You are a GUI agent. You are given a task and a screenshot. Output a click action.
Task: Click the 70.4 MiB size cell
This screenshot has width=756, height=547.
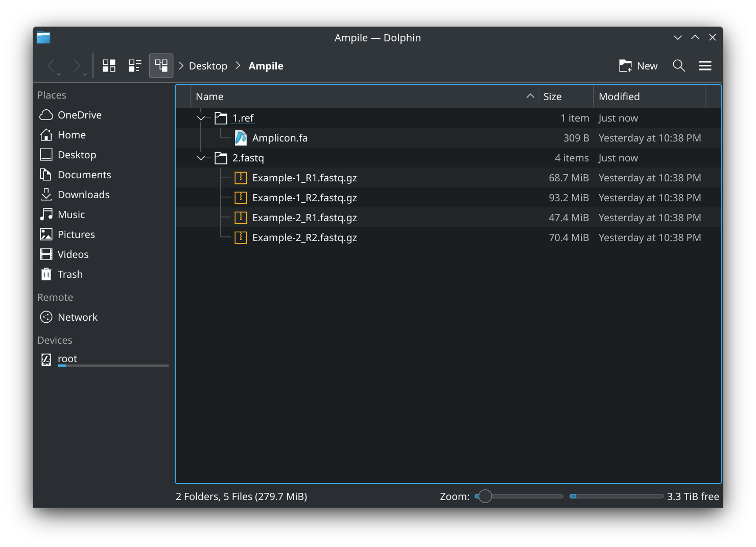click(x=569, y=237)
